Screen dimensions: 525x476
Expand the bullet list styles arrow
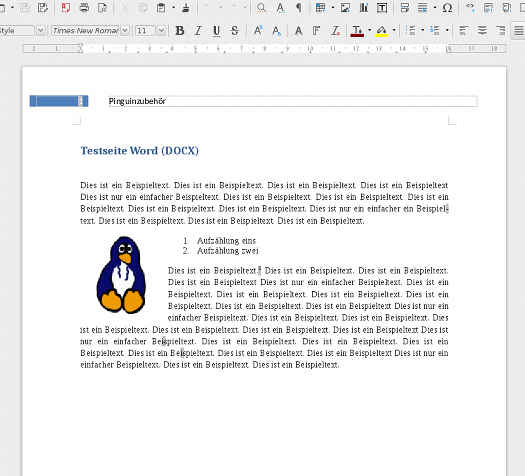point(423,30)
